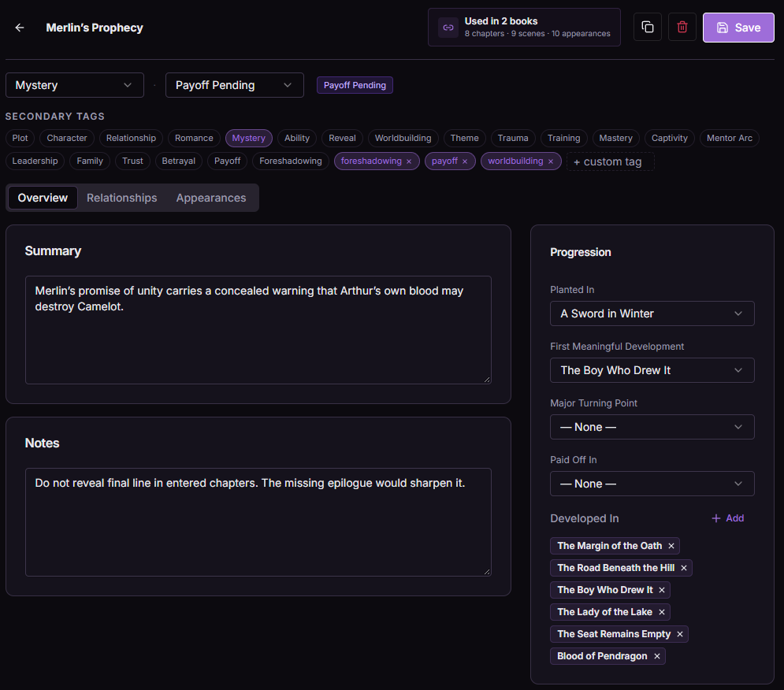Click the Blood of Pendragon chip label
This screenshot has width=784, height=690.
[602, 656]
